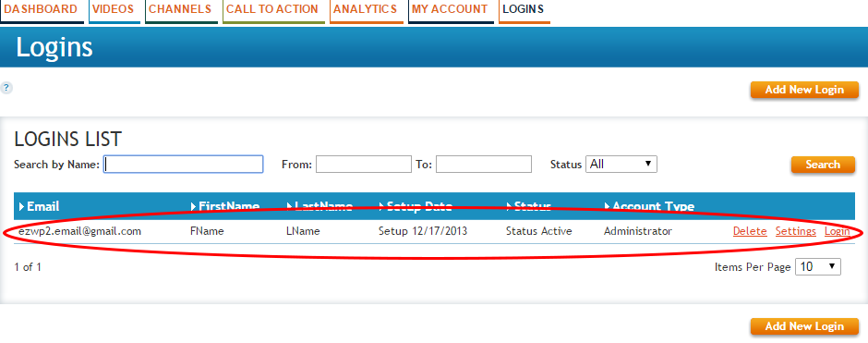This screenshot has width=868, height=343.
Task: Click the FName cell
Action: (207, 231)
